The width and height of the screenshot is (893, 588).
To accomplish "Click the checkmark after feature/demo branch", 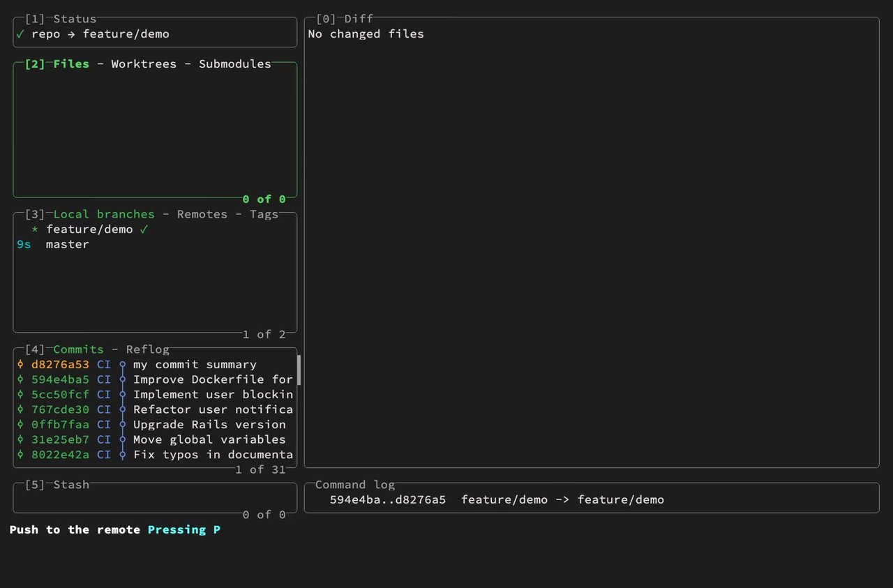I will tap(144, 229).
